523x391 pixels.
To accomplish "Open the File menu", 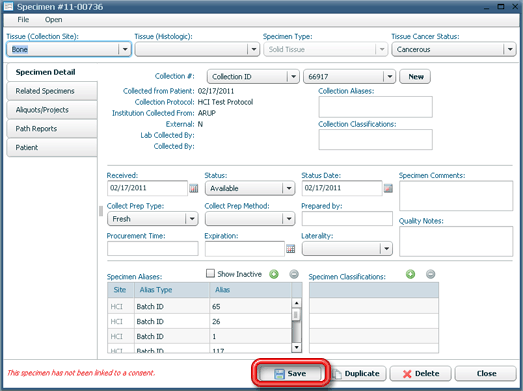I will click(x=23, y=20).
